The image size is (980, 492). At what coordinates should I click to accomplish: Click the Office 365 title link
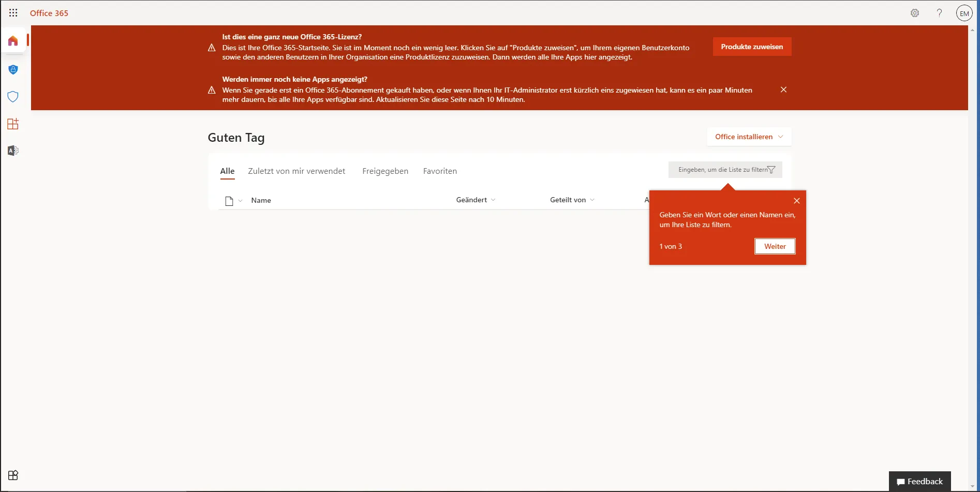(x=49, y=13)
